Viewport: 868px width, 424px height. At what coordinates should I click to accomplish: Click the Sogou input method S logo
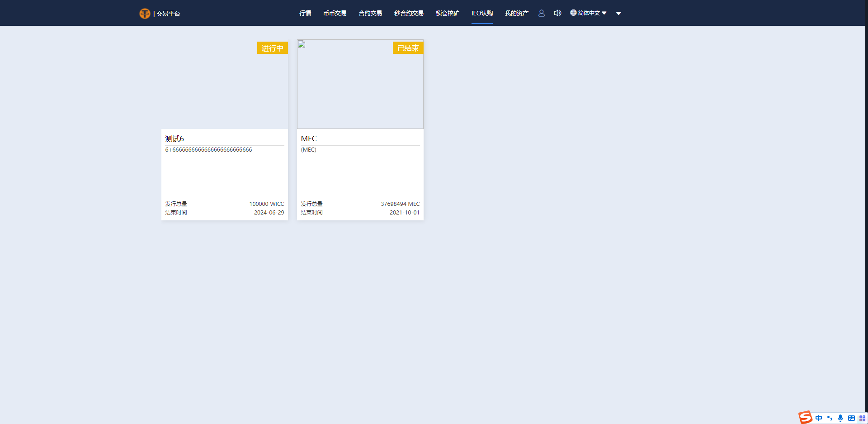(805, 417)
